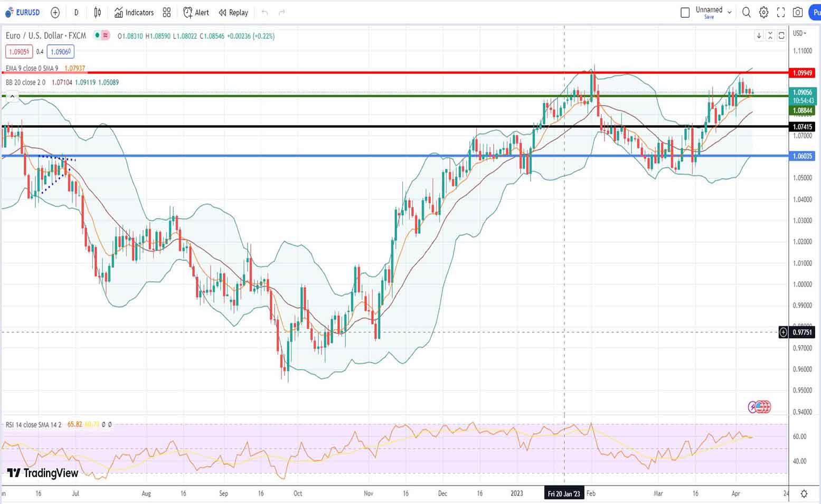The width and height of the screenshot is (821, 504).
Task: Toggle the market status indicator dot
Action: (x=97, y=35)
